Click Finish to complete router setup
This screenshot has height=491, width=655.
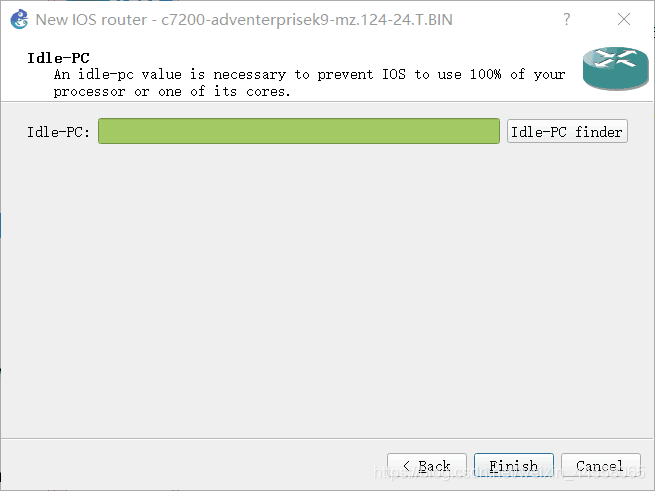pyautogui.click(x=513, y=466)
